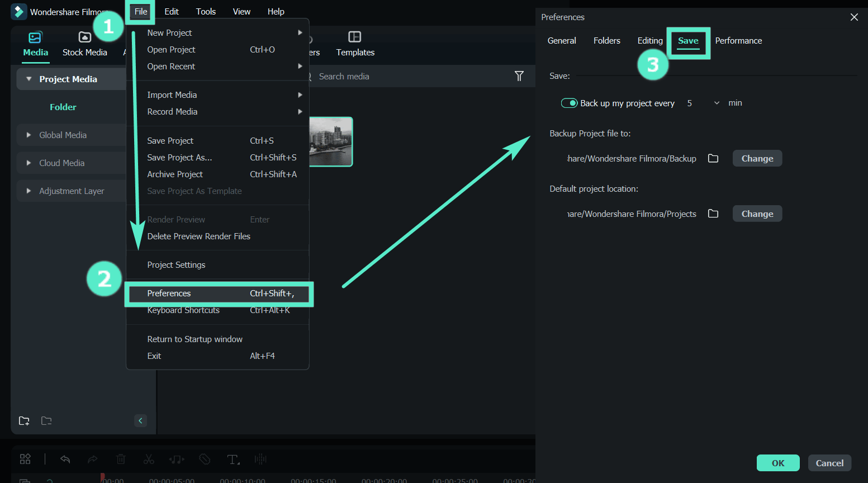Toggle Back up my project switch

[x=569, y=103]
